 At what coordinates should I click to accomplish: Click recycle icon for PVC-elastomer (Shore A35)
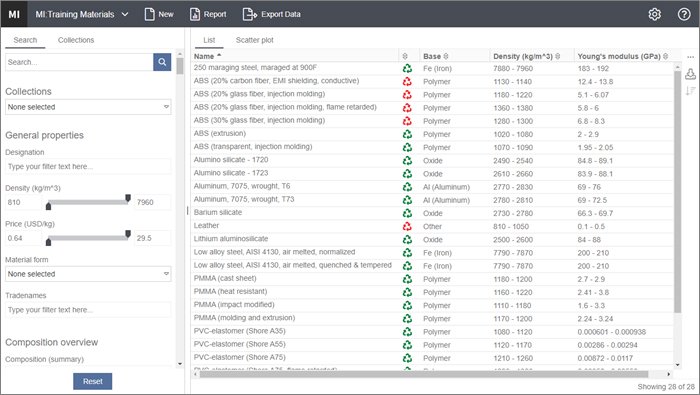pyautogui.click(x=407, y=332)
